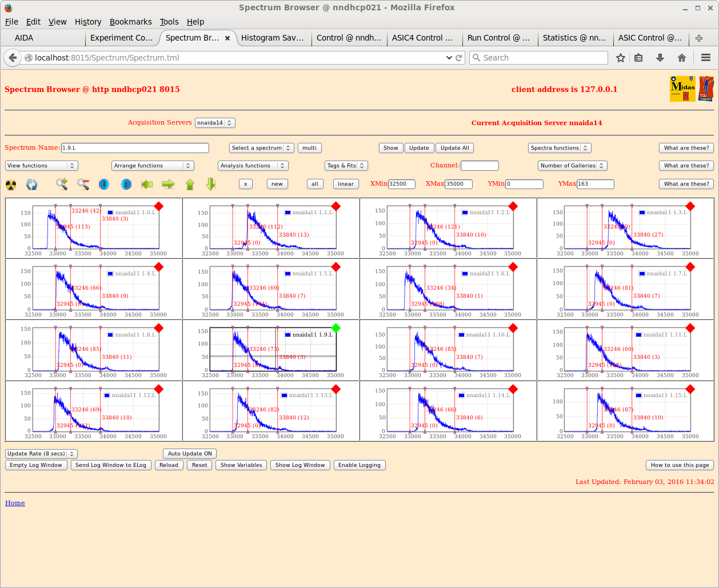Click the Show button
The width and height of the screenshot is (719, 588).
(391, 148)
